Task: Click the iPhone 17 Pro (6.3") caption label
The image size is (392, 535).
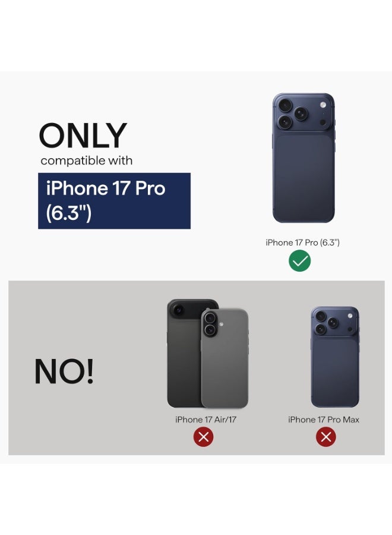Action: 303,243
